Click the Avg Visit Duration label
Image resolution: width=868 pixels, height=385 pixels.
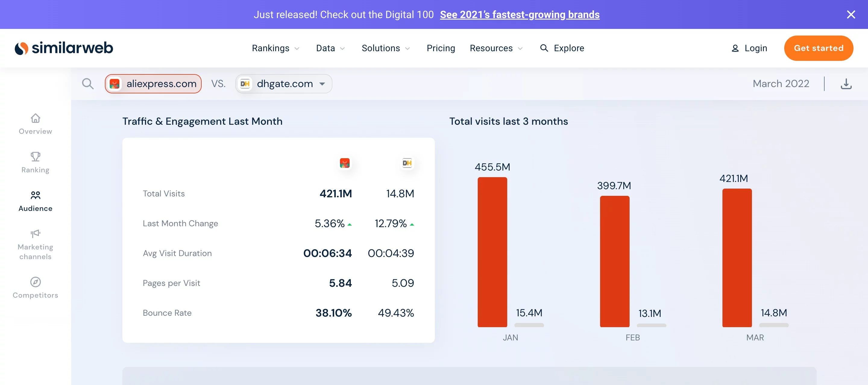tap(177, 253)
